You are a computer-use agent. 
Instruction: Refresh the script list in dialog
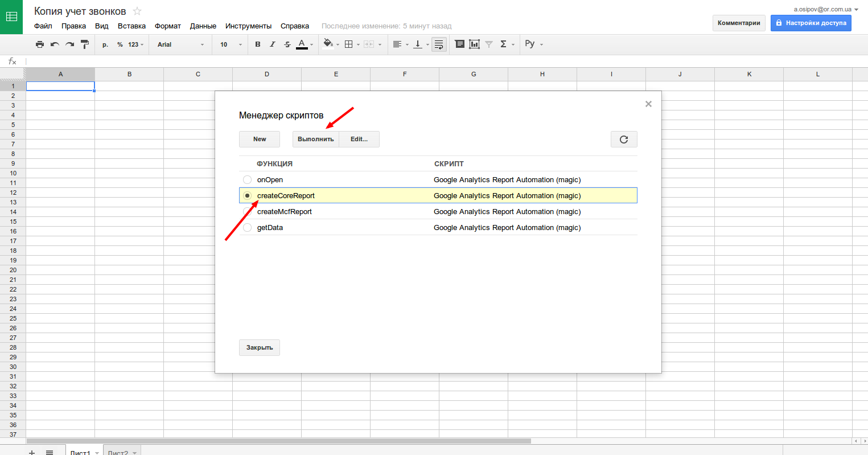pos(624,140)
